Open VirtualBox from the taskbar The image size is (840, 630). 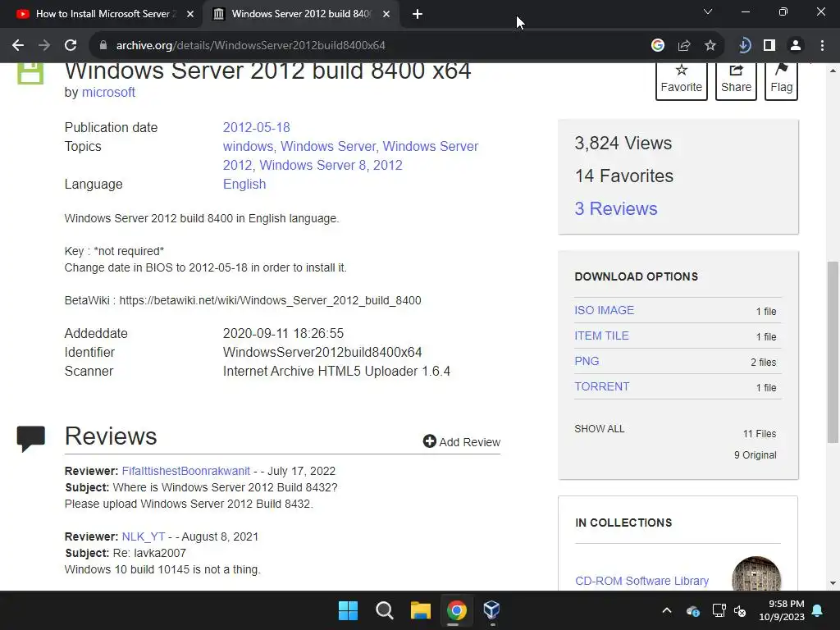pyautogui.click(x=492, y=610)
